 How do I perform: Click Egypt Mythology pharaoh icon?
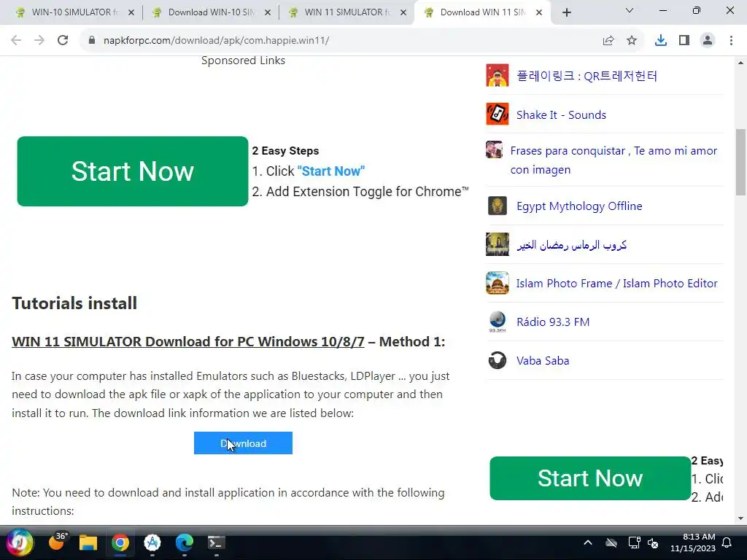tap(498, 206)
